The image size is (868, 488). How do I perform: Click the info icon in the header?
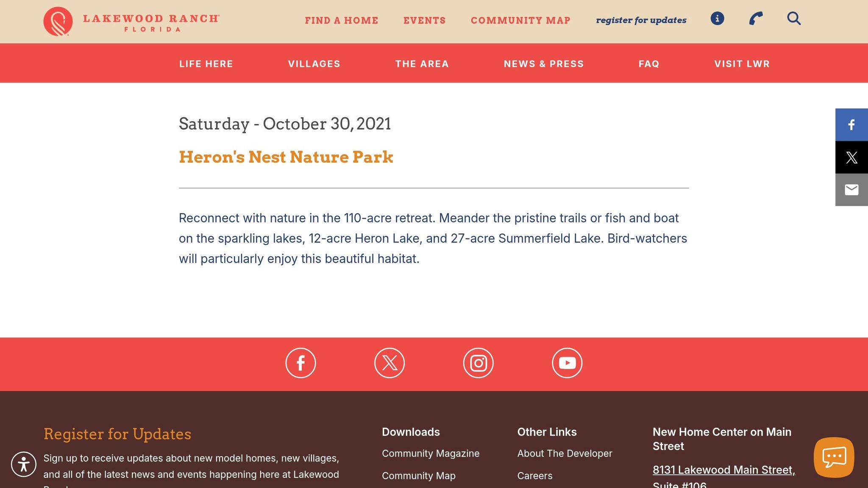[717, 19]
